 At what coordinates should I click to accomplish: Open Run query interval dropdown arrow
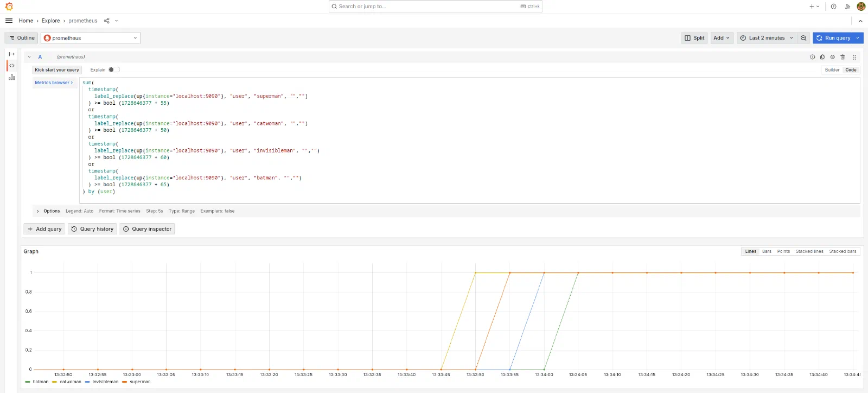click(858, 38)
